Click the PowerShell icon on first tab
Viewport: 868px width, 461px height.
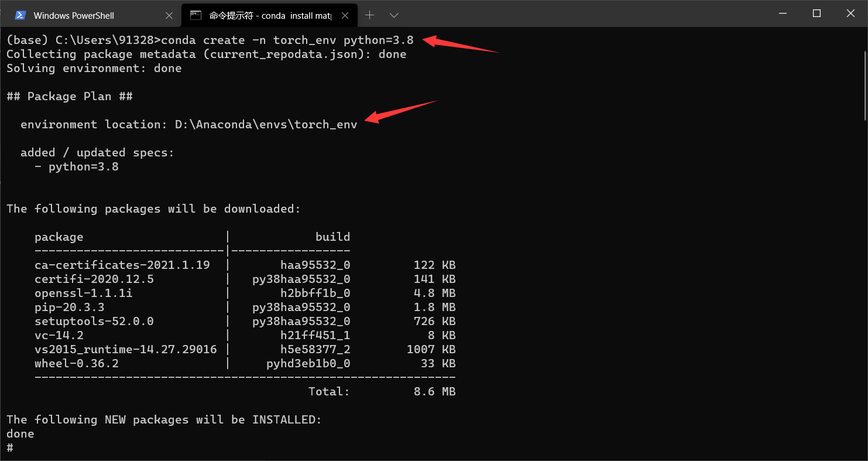[x=20, y=16]
